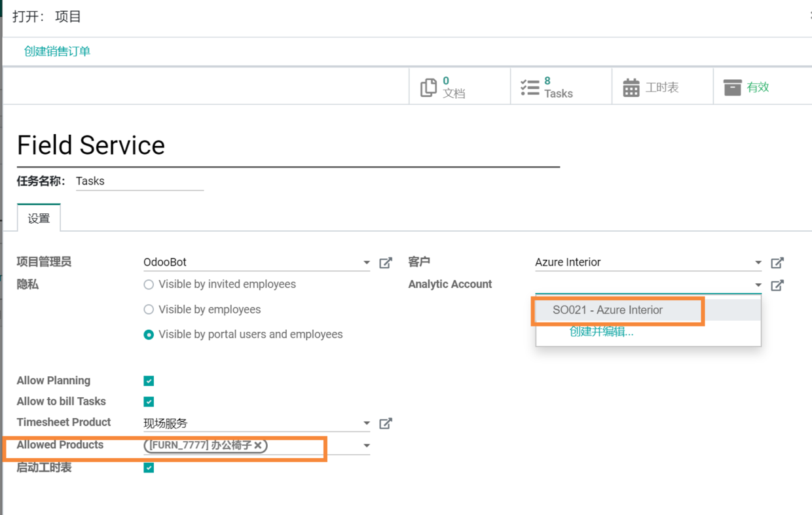Open external link for customer Azure Interior
Screen dimensions: 812x515
777,262
